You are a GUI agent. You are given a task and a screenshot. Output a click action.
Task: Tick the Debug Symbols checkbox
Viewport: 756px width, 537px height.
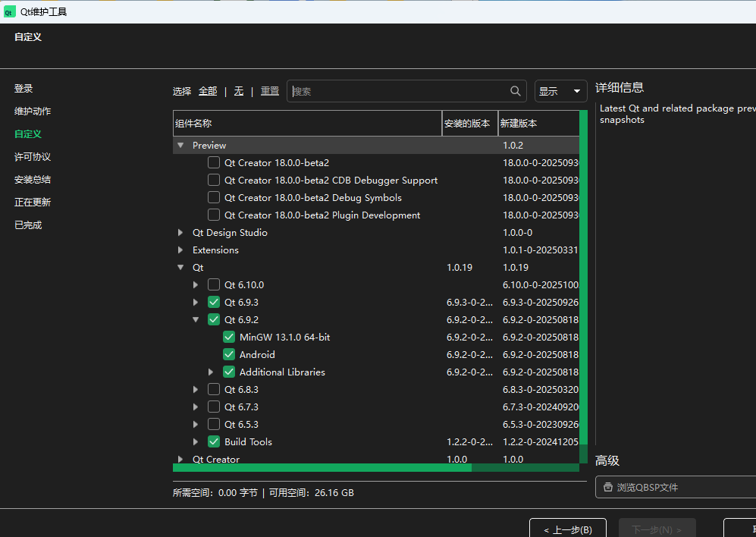pos(214,197)
